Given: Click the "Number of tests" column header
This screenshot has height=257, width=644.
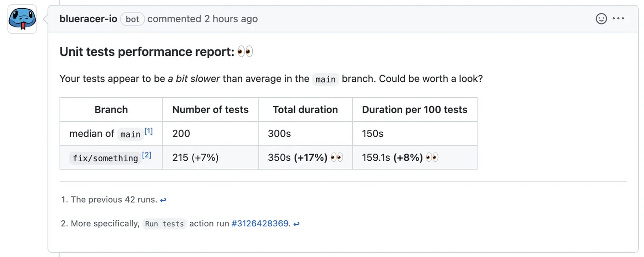Looking at the screenshot, I should (210, 110).
